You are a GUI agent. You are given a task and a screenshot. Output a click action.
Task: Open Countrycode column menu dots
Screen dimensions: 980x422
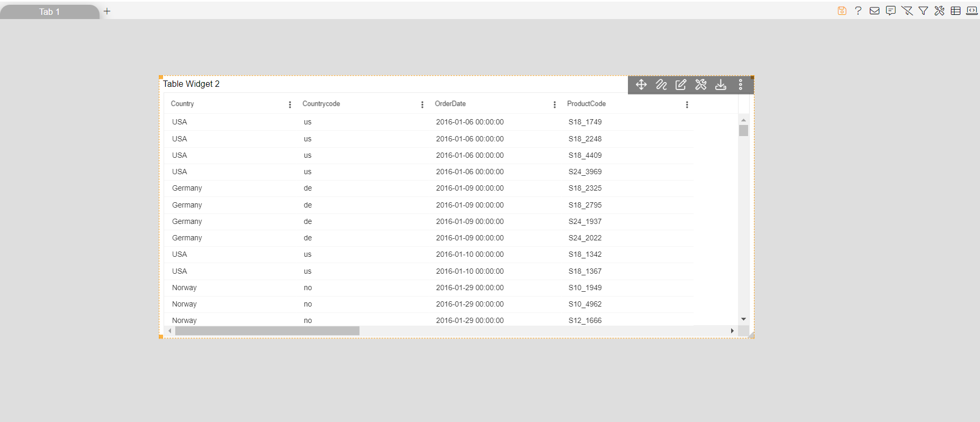coord(422,105)
